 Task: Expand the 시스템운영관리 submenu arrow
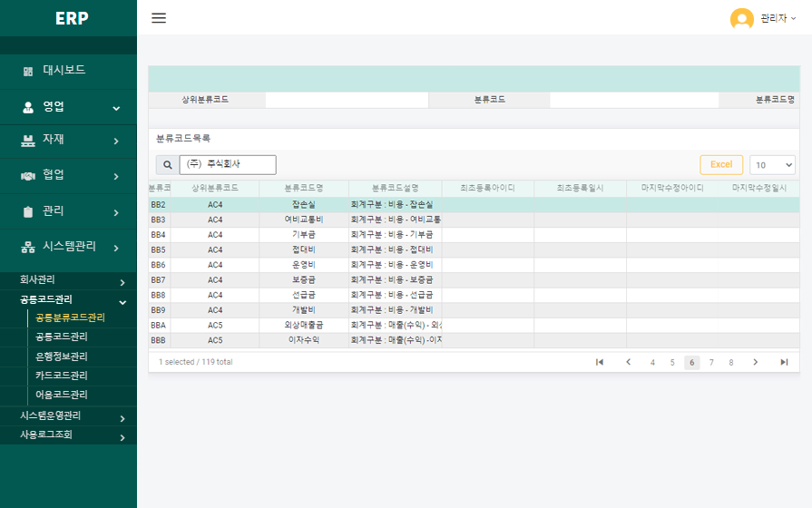pos(122,418)
